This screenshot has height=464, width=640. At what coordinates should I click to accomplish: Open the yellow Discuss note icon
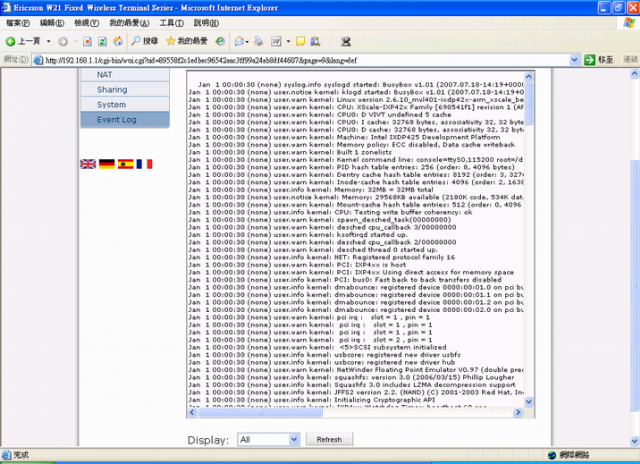[300, 41]
